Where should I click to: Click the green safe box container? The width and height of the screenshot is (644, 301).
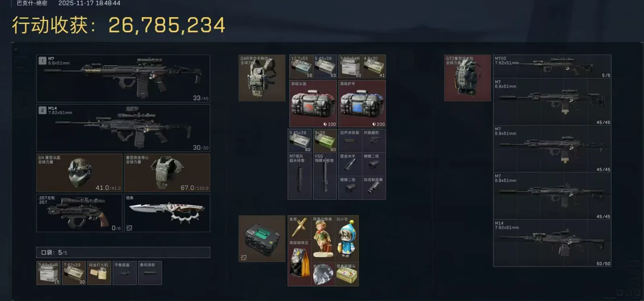pos(262,239)
